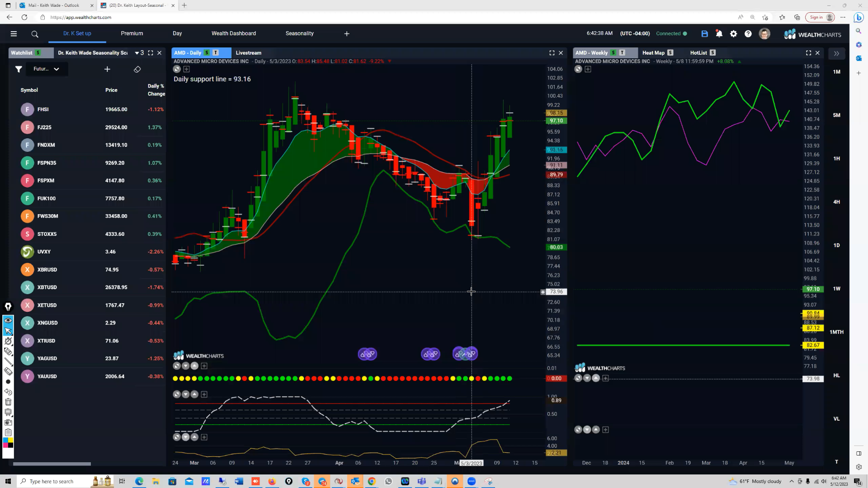868x488 pixels.
Task: Switch to the Premium workspace tab
Action: (132, 33)
